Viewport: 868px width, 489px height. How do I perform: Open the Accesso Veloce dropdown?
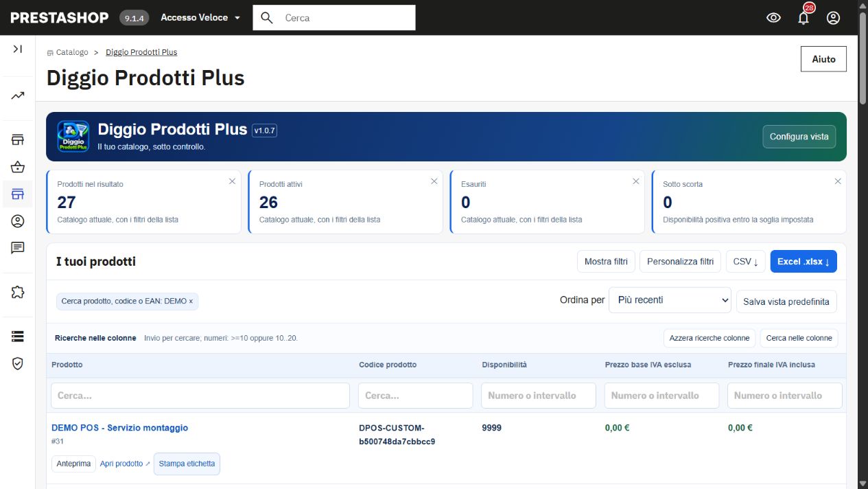point(200,18)
